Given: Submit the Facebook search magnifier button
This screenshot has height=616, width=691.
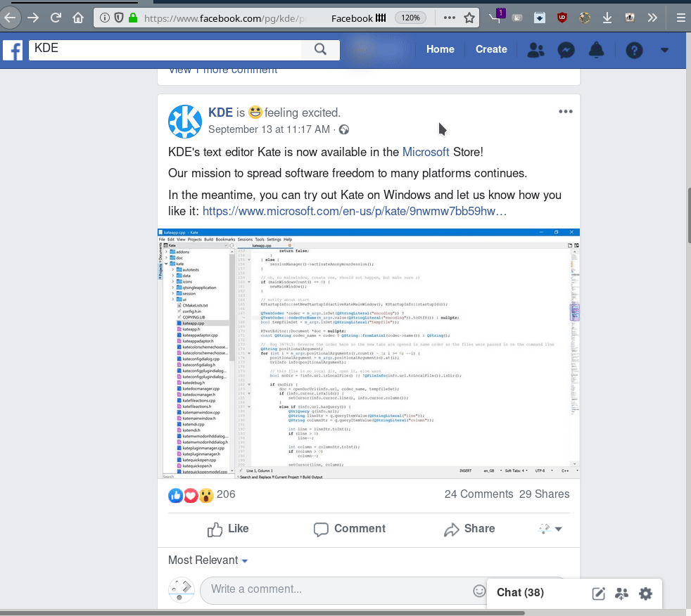Looking at the screenshot, I should (320, 50).
